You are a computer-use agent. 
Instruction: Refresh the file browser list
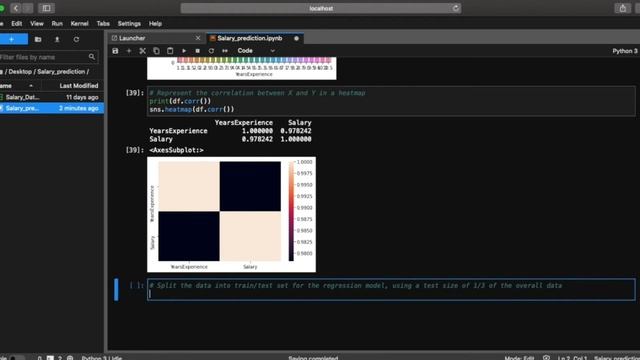point(76,40)
